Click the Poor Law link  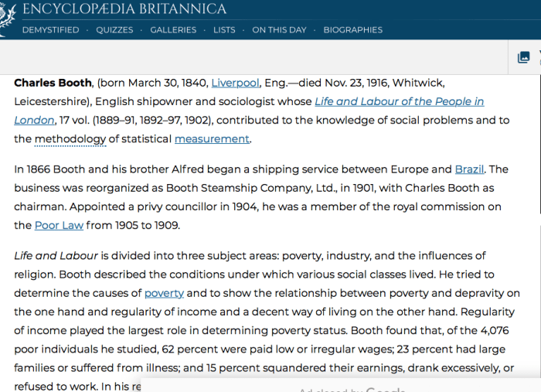point(59,226)
